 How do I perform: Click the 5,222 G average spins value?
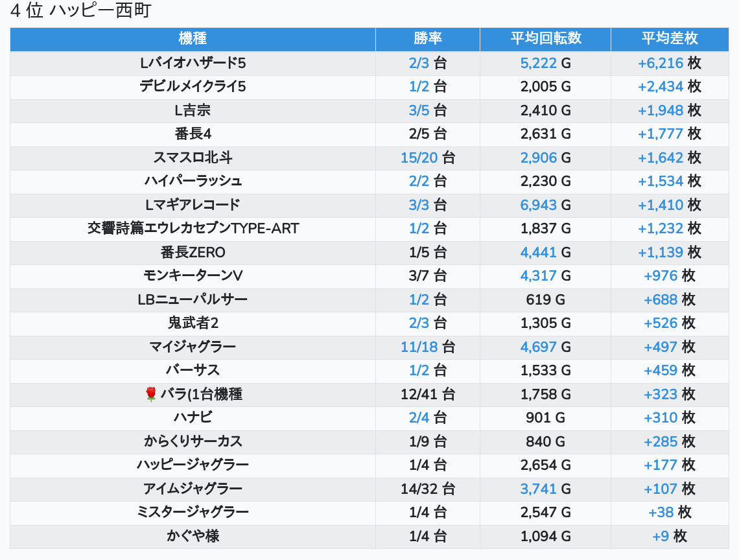tap(545, 63)
